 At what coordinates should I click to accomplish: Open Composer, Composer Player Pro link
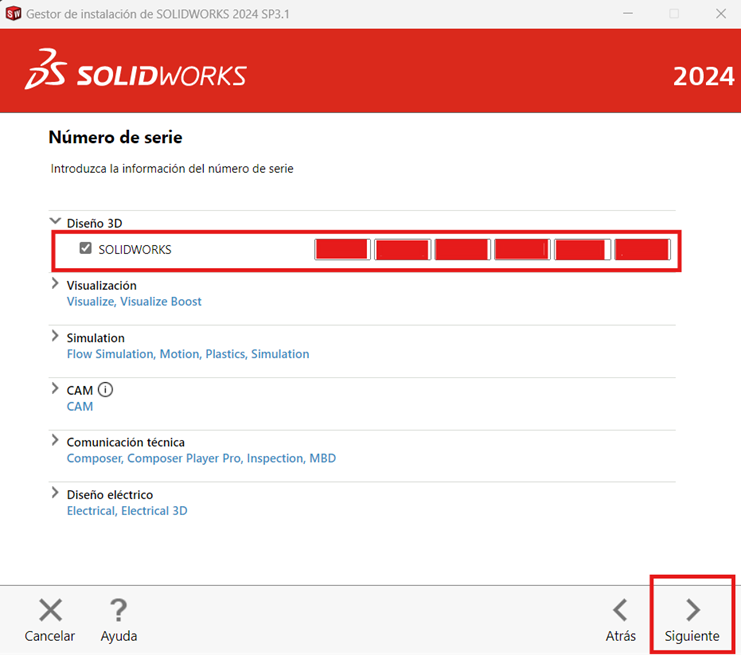click(x=201, y=458)
